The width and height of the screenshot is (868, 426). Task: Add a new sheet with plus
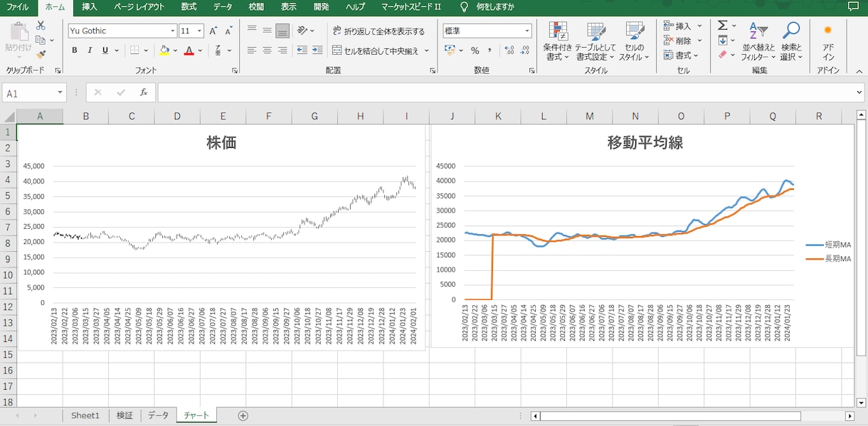pyautogui.click(x=243, y=415)
